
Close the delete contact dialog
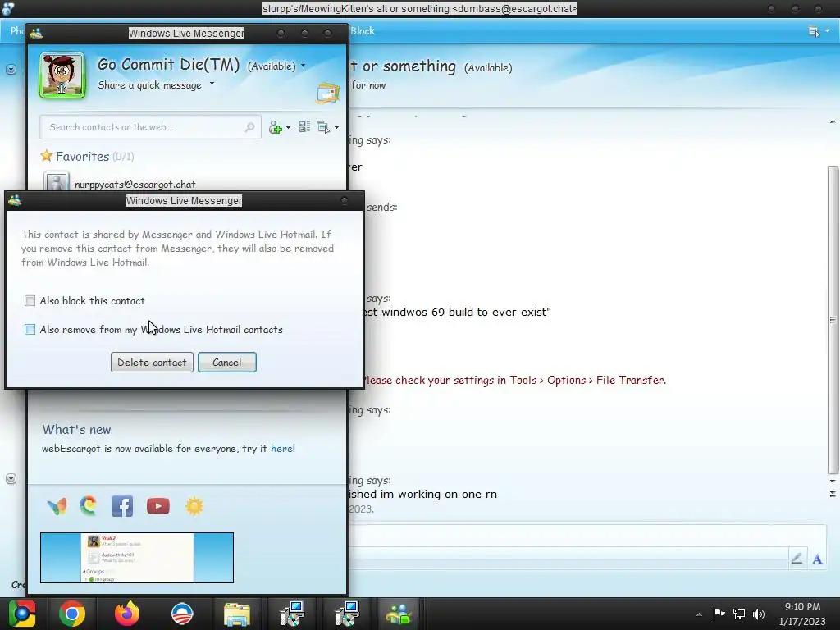(345, 201)
